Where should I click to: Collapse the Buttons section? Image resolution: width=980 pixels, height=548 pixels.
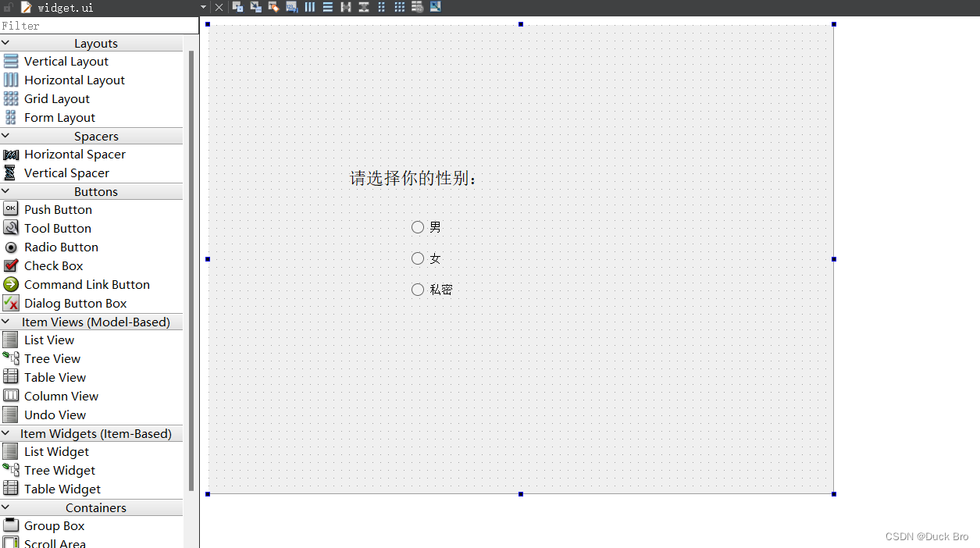tap(95, 191)
